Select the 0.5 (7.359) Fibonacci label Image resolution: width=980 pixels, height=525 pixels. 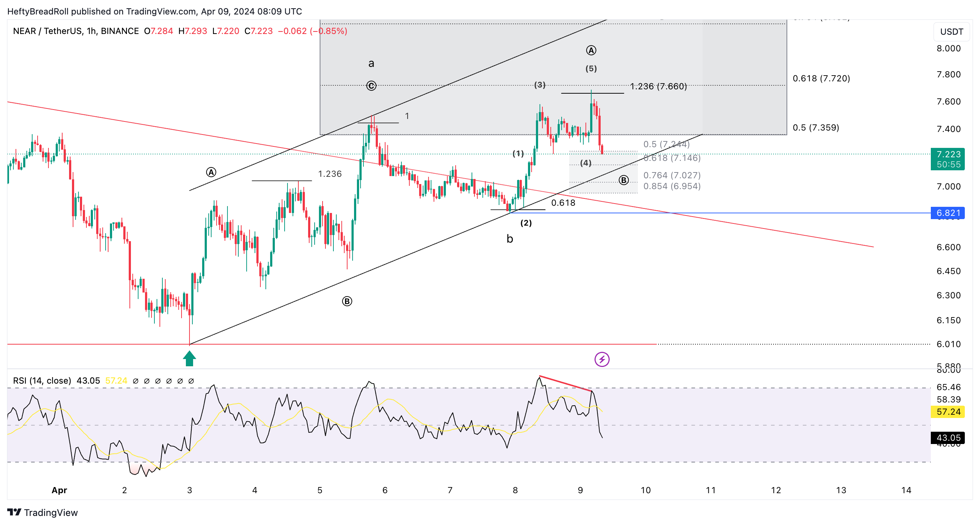coord(816,127)
